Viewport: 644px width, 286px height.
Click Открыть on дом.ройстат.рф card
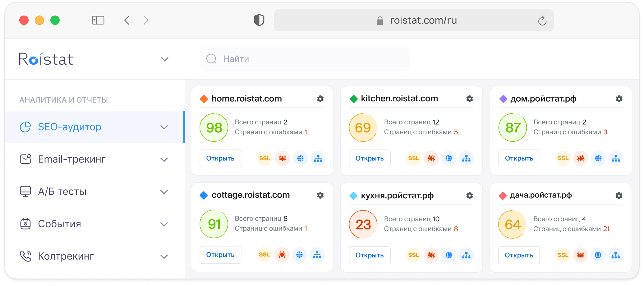pyautogui.click(x=519, y=159)
